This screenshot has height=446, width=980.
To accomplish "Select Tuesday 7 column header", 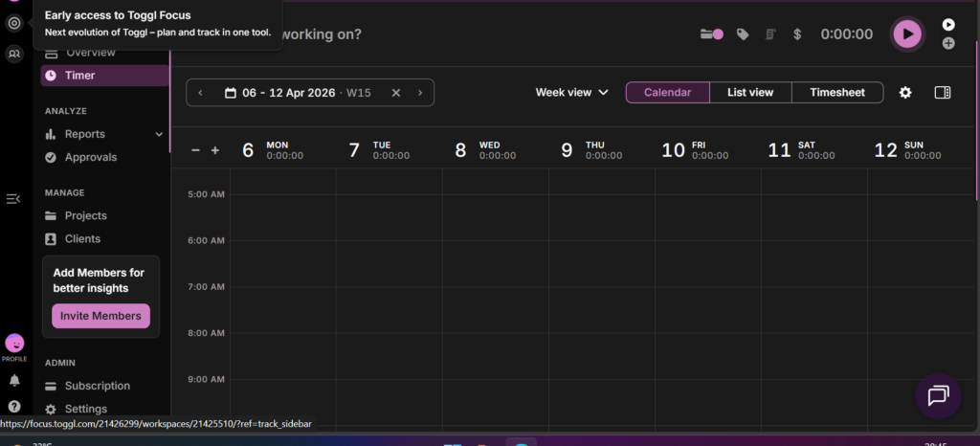I will [390, 150].
